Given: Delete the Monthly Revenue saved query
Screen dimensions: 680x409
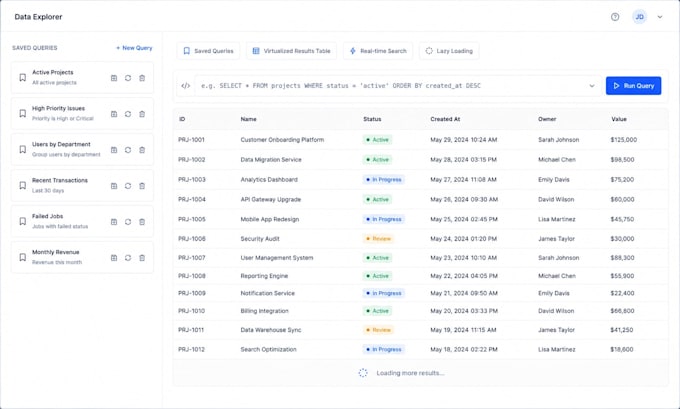Looking at the screenshot, I should pyautogui.click(x=142, y=258).
